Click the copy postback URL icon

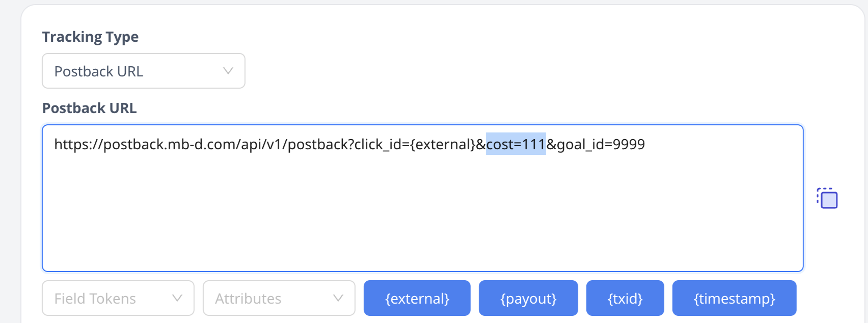[828, 198]
